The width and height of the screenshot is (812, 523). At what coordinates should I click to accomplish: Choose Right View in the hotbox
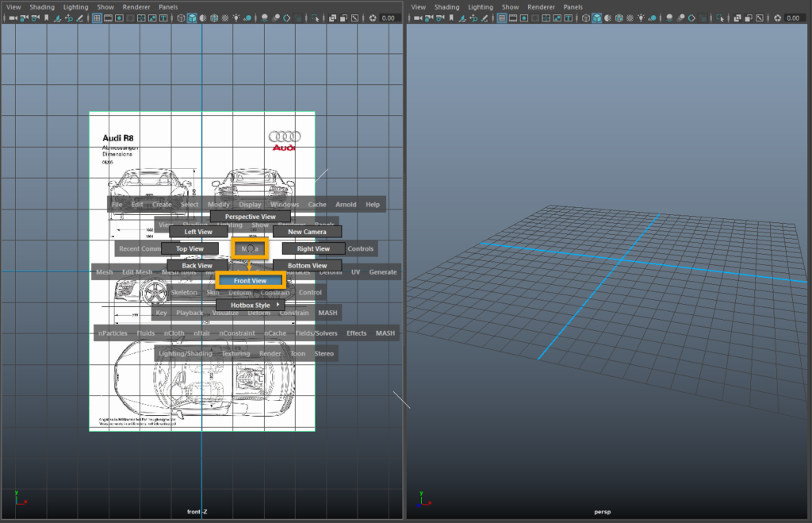[x=313, y=248]
